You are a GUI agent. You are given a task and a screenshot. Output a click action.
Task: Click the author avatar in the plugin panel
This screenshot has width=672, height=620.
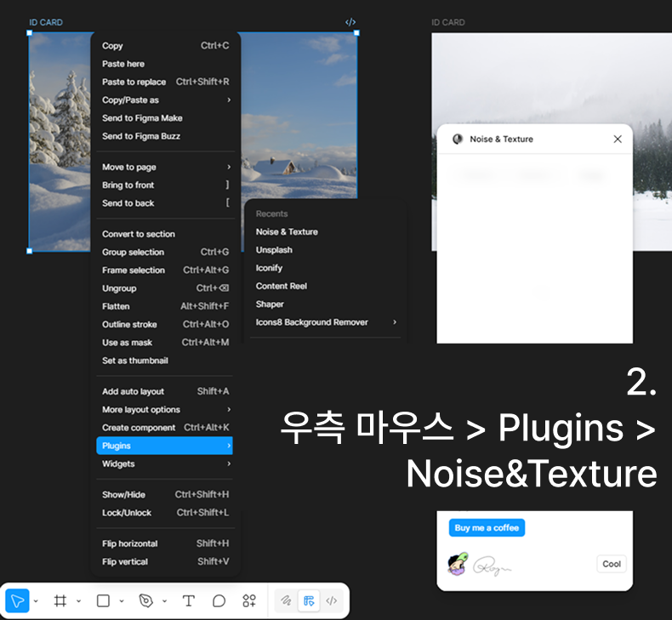click(x=458, y=564)
